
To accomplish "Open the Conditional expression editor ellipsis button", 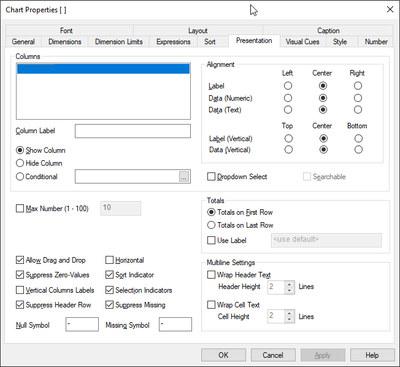I will tap(184, 177).
